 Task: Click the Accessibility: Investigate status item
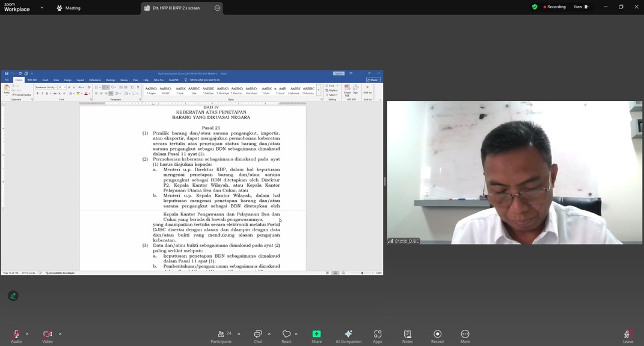(60, 273)
